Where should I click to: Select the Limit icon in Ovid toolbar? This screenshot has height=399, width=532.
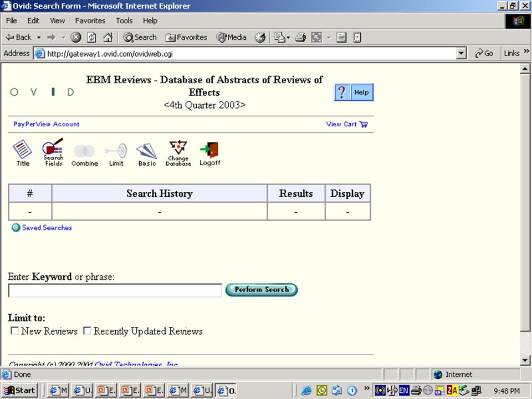click(116, 155)
